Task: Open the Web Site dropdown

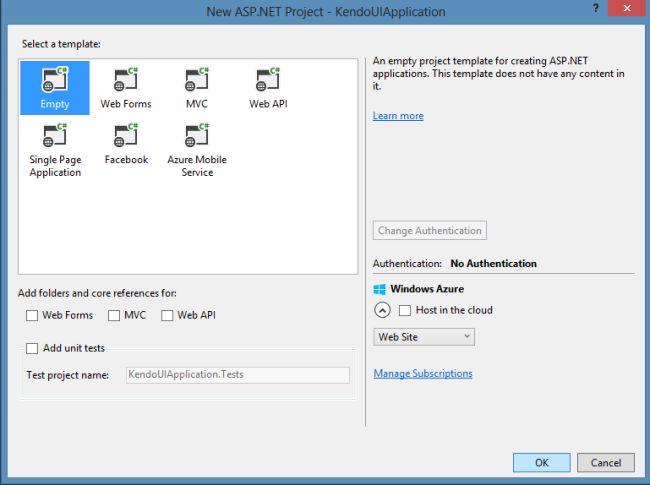Action: click(424, 337)
